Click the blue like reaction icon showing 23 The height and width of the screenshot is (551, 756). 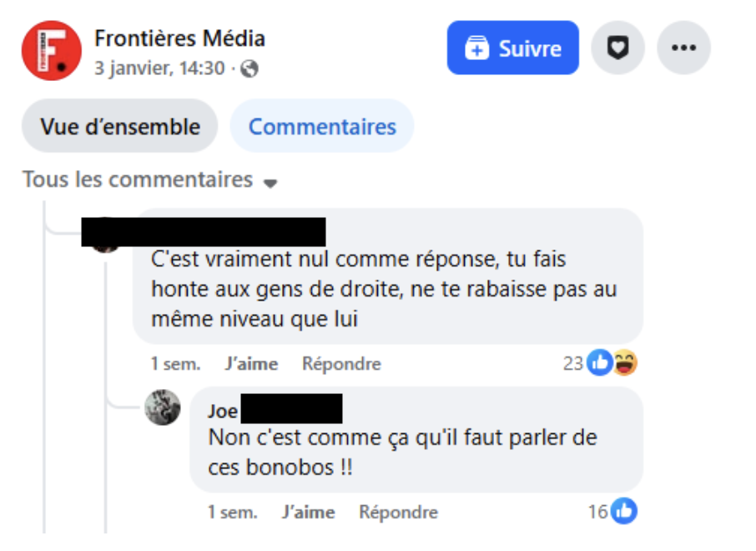pos(599,363)
